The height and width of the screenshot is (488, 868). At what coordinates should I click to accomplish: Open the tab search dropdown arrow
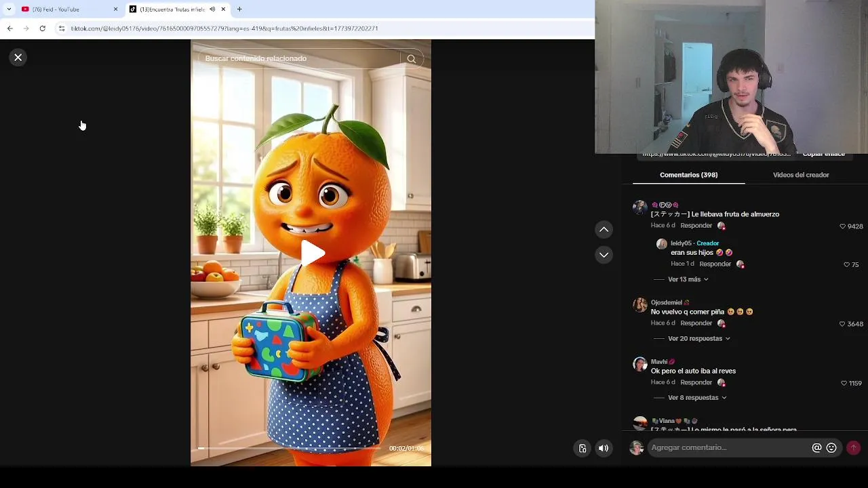click(9, 9)
